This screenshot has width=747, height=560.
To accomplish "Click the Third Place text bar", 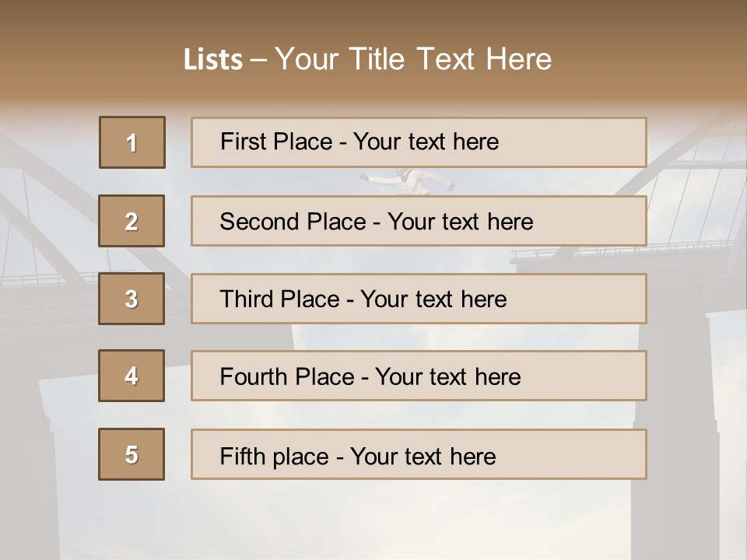I will 419,299.
